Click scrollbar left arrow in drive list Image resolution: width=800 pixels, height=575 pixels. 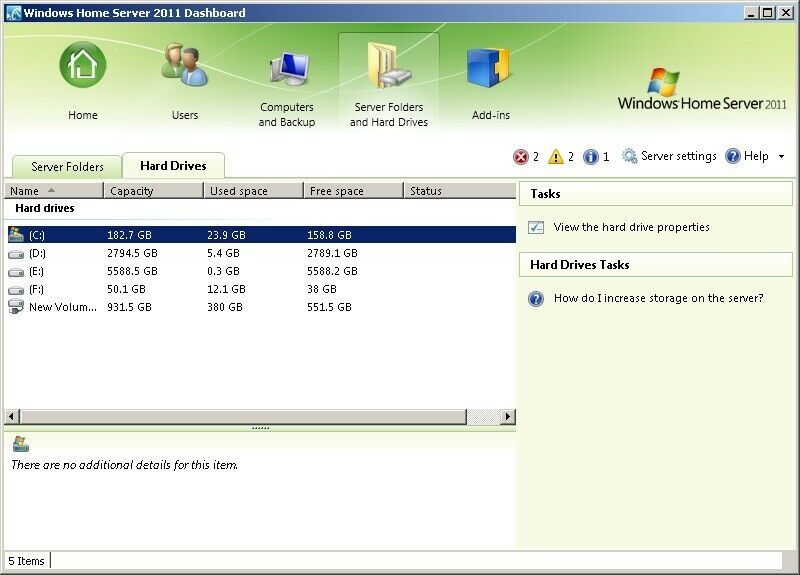tap(11, 416)
